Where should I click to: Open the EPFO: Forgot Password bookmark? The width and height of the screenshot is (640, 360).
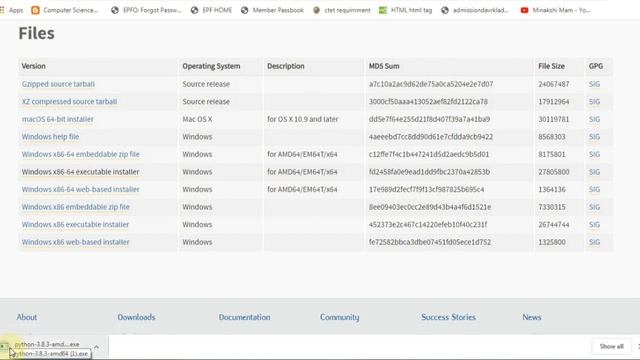pos(146,10)
